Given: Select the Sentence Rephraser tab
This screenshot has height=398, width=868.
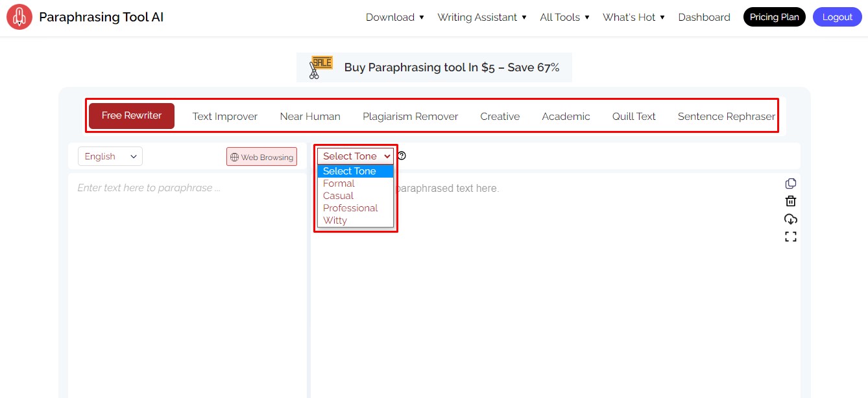Looking at the screenshot, I should [x=727, y=117].
